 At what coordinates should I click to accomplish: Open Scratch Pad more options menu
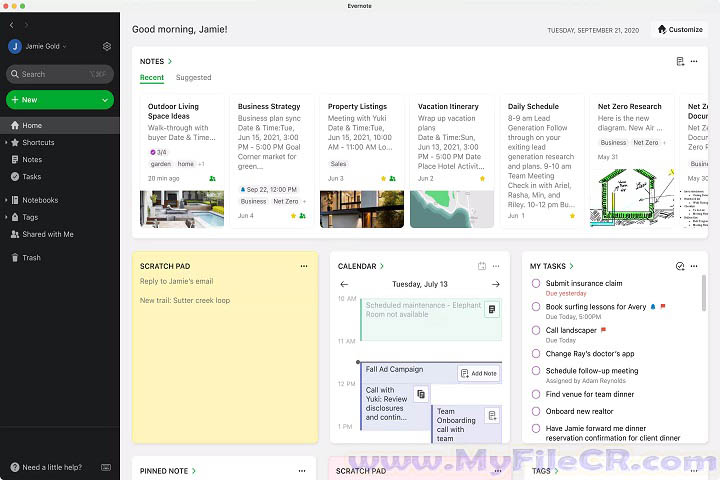304,266
